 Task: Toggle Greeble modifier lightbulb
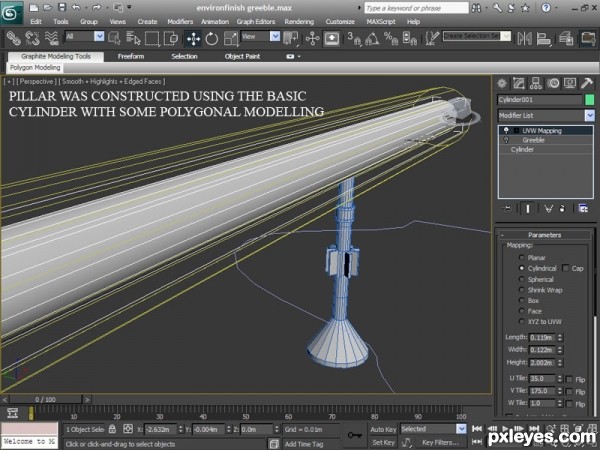[506, 140]
